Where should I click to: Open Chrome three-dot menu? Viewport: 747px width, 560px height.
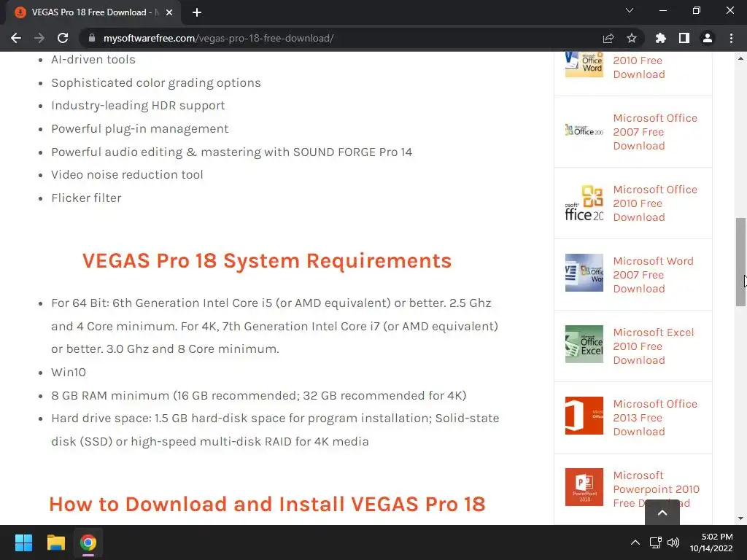coord(731,38)
